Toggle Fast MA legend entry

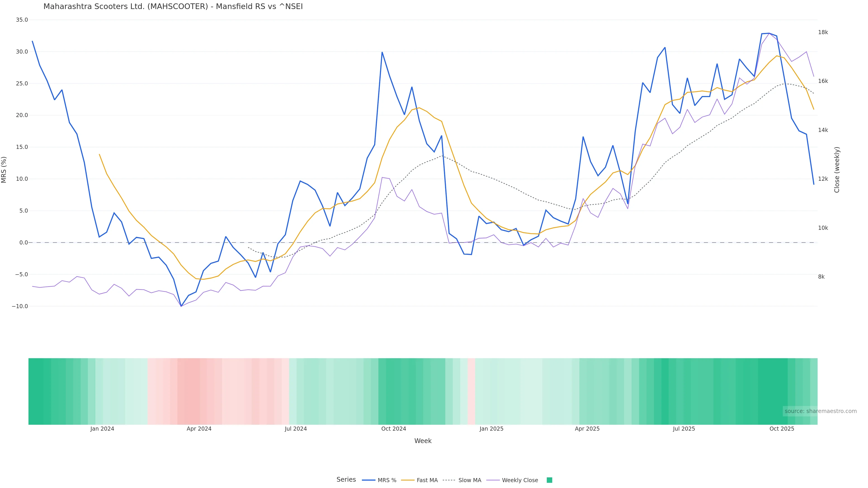(427, 480)
